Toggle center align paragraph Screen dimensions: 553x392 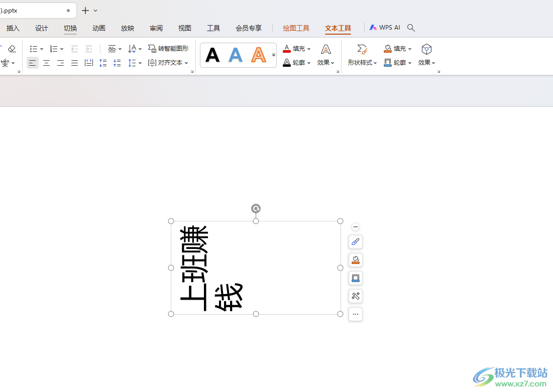[x=47, y=63]
